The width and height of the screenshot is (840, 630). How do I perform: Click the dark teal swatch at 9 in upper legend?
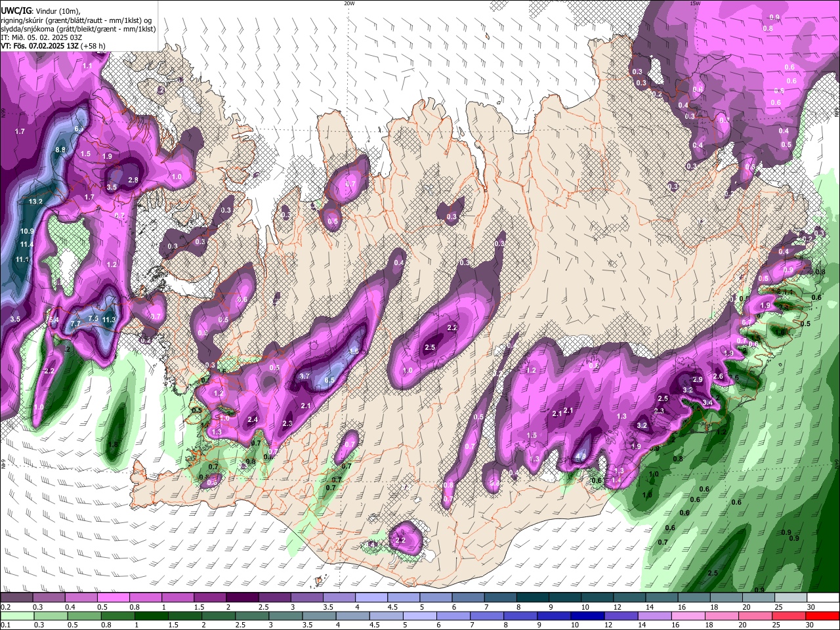click(x=564, y=598)
